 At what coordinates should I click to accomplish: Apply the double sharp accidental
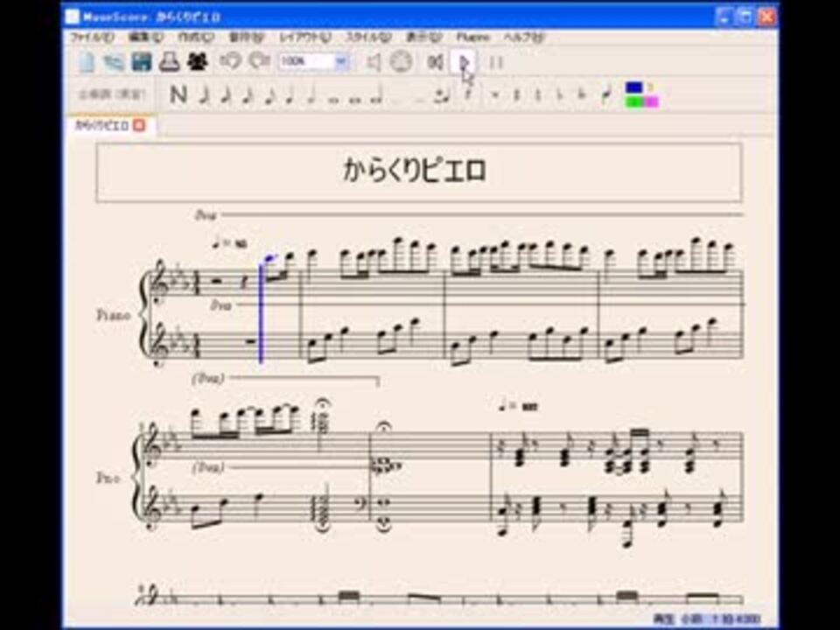[x=495, y=95]
